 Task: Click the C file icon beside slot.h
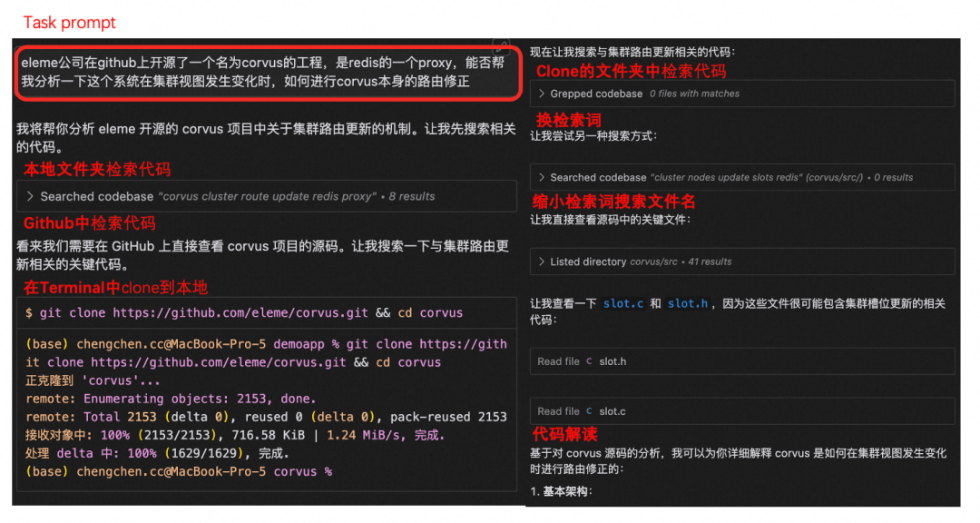589,361
